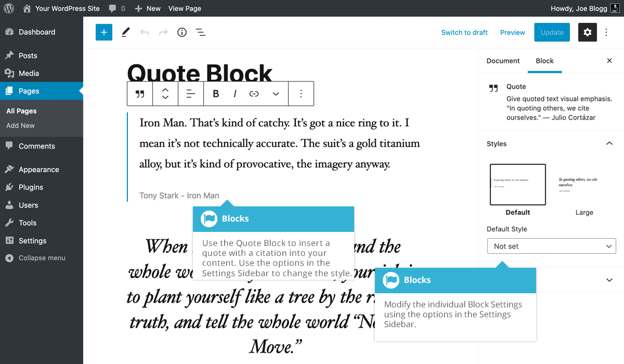The image size is (624, 364).
Task: Insert a link in the quote text
Action: click(x=253, y=94)
